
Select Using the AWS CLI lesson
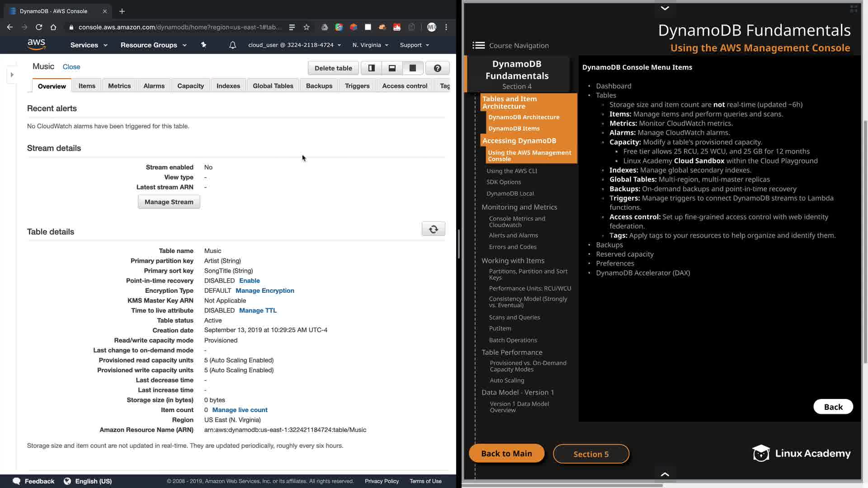(512, 171)
